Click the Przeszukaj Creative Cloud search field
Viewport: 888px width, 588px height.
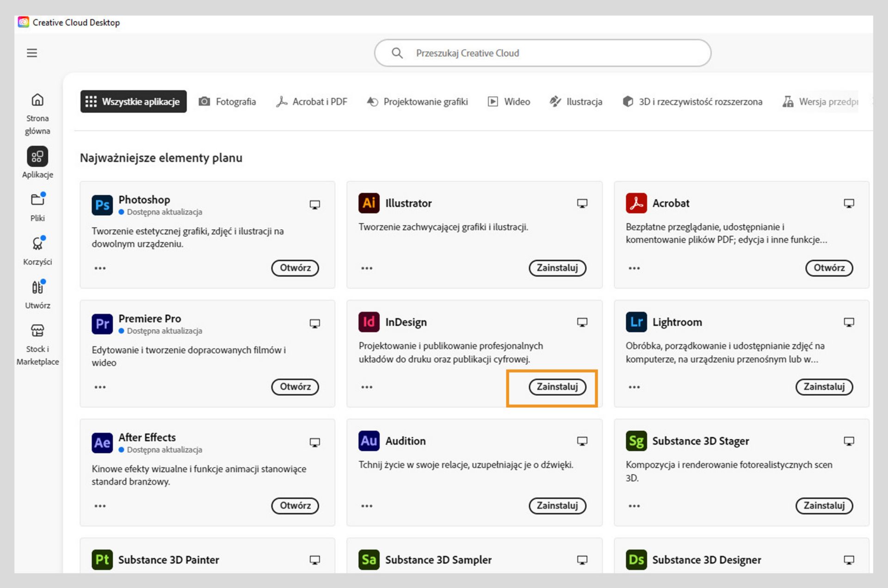(542, 53)
